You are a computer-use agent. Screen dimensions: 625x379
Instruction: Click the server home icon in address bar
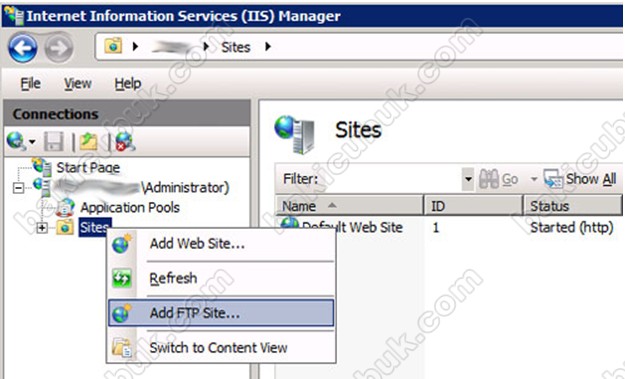coord(113,46)
